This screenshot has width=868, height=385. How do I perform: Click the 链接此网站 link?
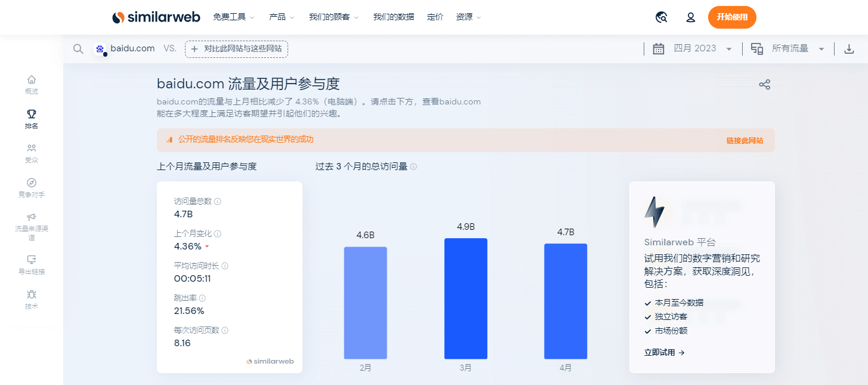(745, 141)
